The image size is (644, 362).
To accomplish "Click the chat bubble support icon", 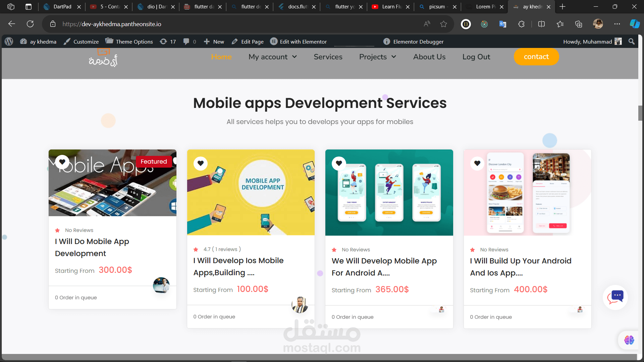I will pos(615,297).
